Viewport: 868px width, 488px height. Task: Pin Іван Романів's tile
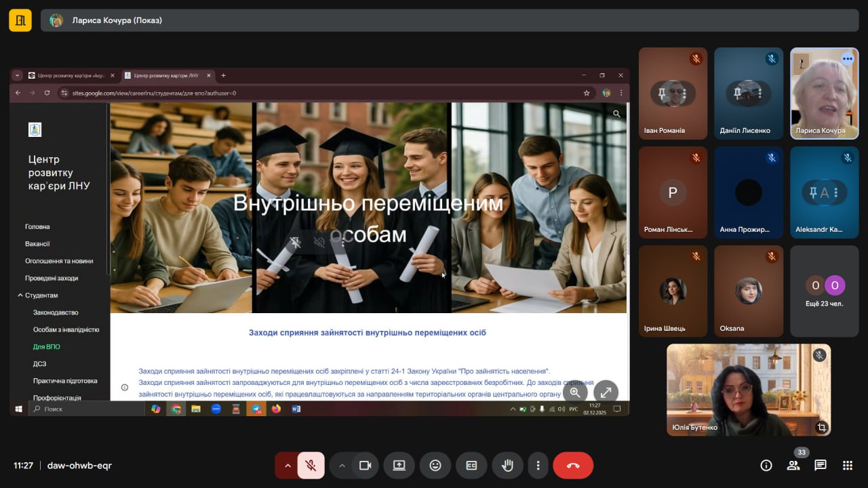(x=663, y=94)
